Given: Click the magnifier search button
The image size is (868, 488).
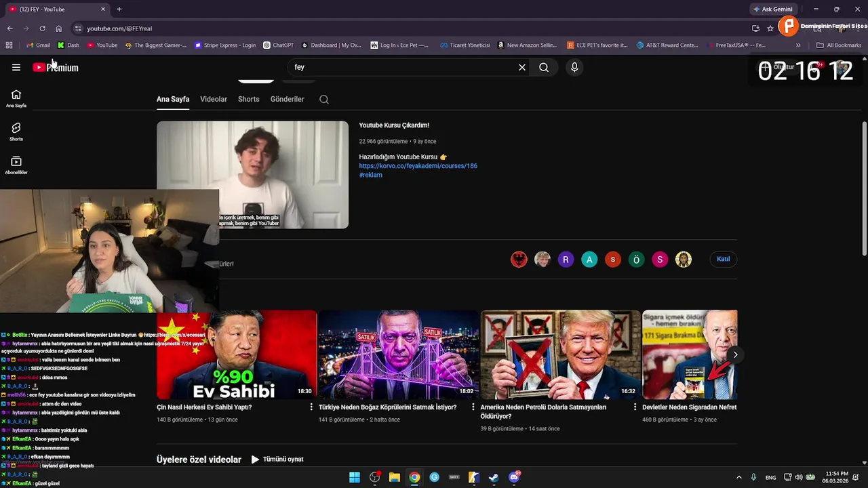Looking at the screenshot, I should 544,67.
